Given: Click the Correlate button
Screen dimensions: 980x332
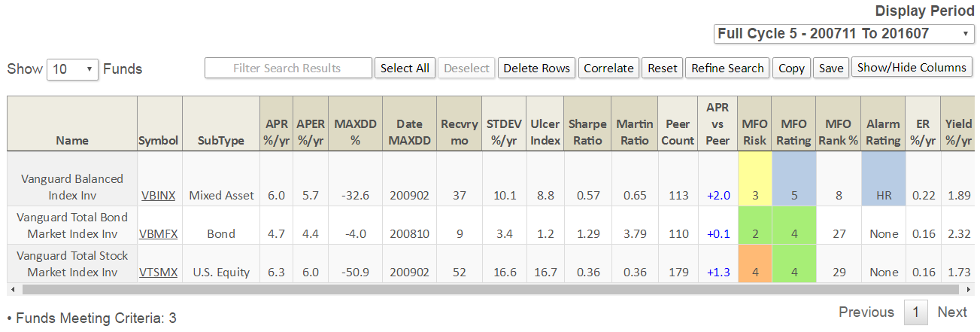Looking at the screenshot, I should pos(608,68).
